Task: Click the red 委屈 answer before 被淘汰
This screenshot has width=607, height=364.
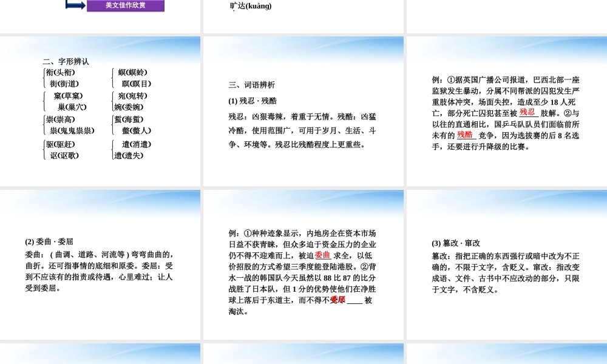Action: pos(337,300)
